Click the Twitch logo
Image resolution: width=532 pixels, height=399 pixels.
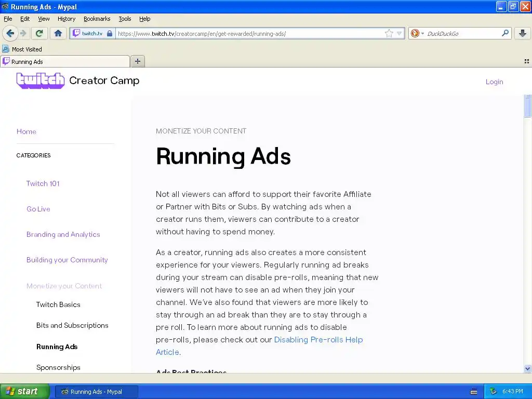point(41,81)
